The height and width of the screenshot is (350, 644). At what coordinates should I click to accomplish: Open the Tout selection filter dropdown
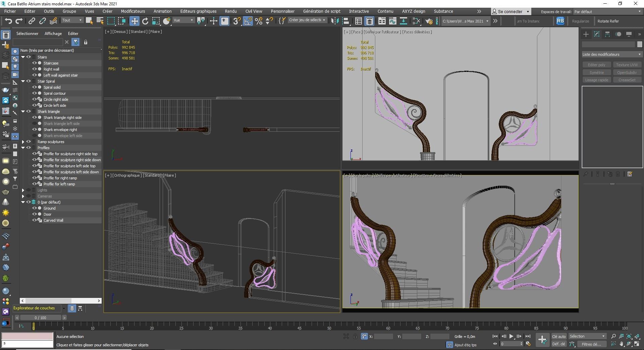71,20
